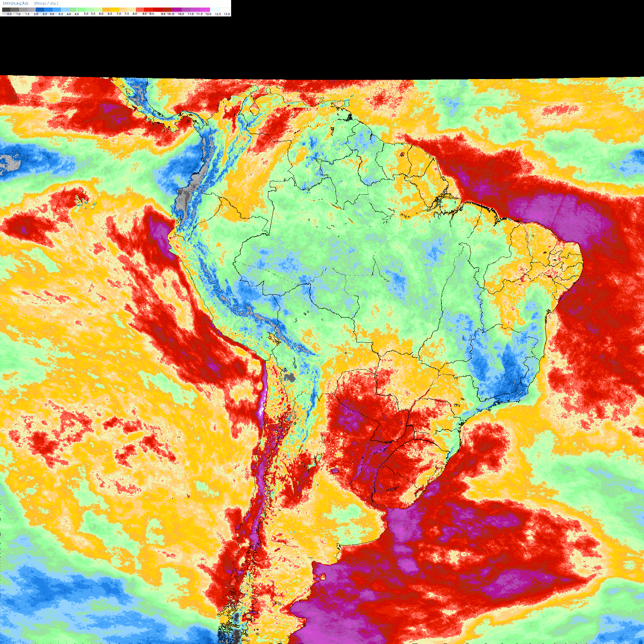Viewport: 644px width, 644px height.
Task: Click the 0.5 legend value
Action: tap(9, 14)
